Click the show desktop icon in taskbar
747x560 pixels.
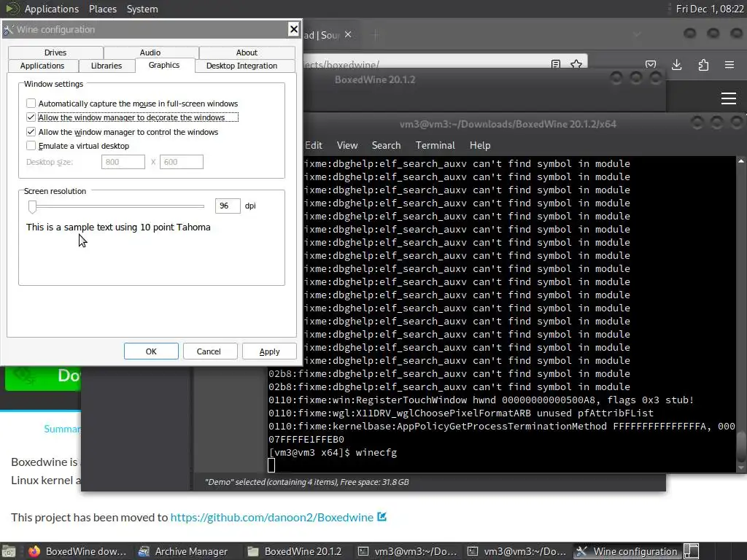(9, 551)
